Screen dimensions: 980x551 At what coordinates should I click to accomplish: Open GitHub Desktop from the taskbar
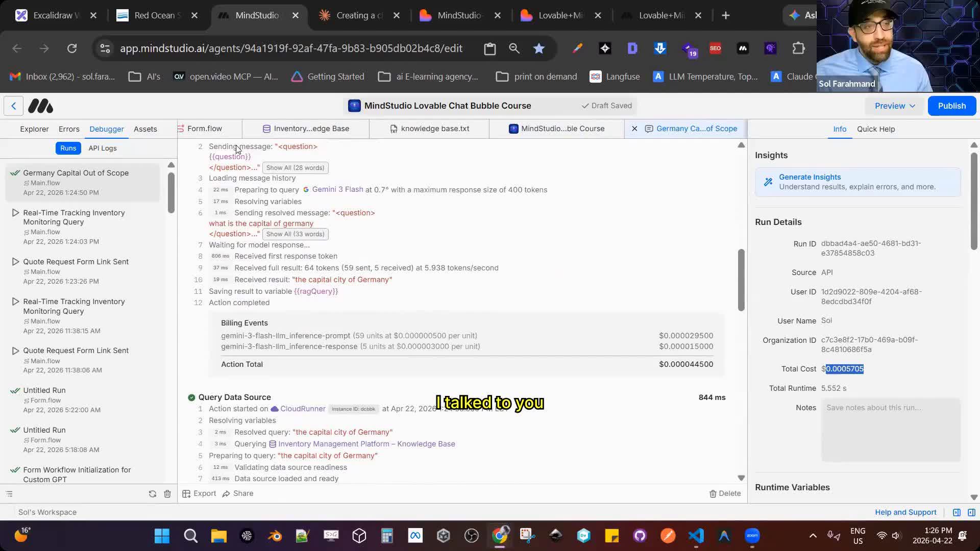(640, 536)
